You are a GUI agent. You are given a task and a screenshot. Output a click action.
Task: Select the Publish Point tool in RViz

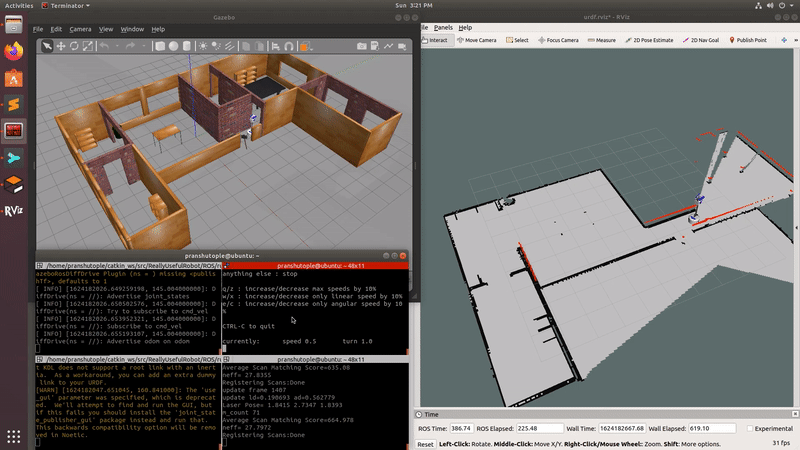tap(747, 40)
